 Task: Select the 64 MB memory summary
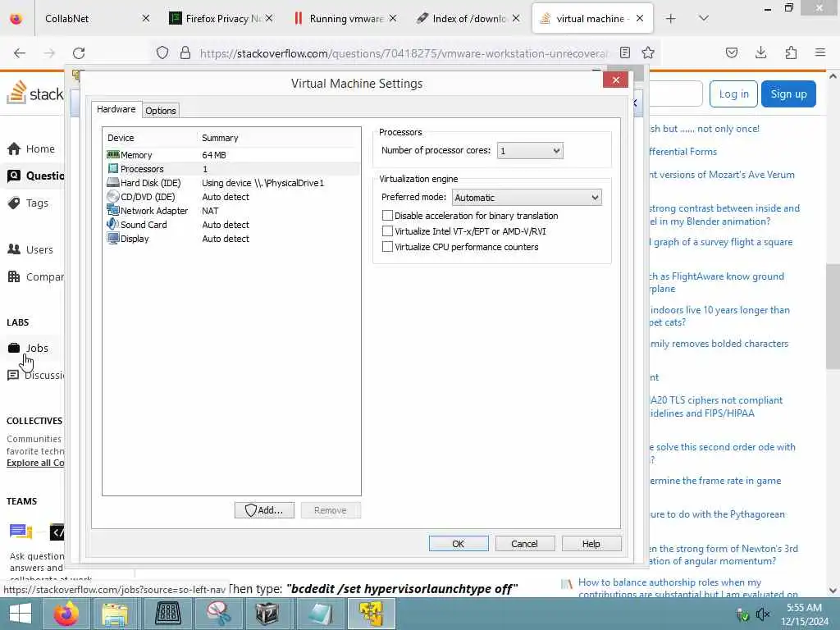[x=214, y=155]
